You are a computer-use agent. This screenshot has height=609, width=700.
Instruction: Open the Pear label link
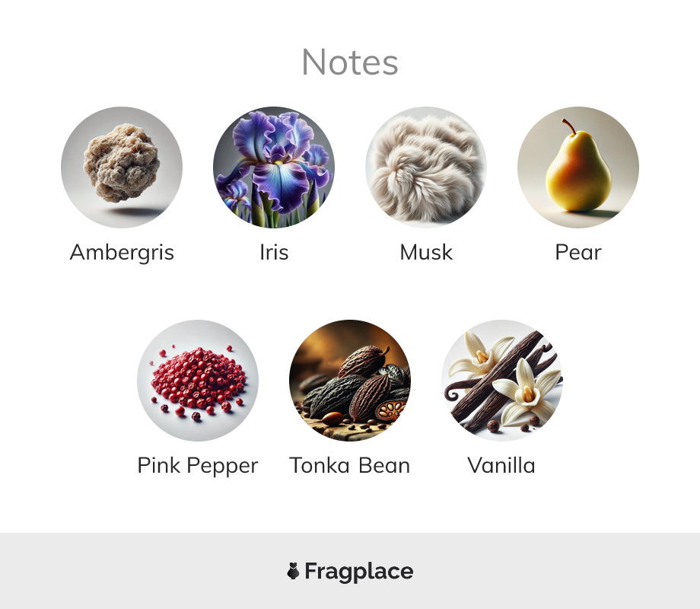click(x=578, y=252)
